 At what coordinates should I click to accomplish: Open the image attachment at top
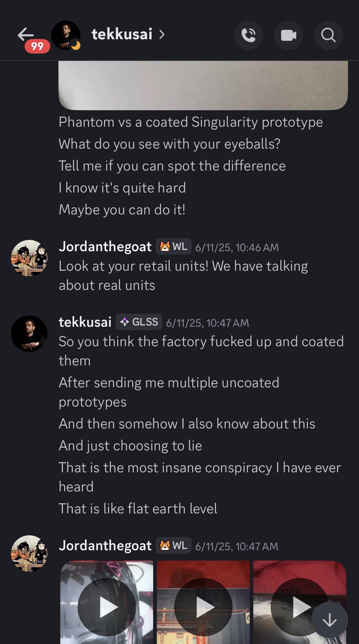pyautogui.click(x=203, y=85)
